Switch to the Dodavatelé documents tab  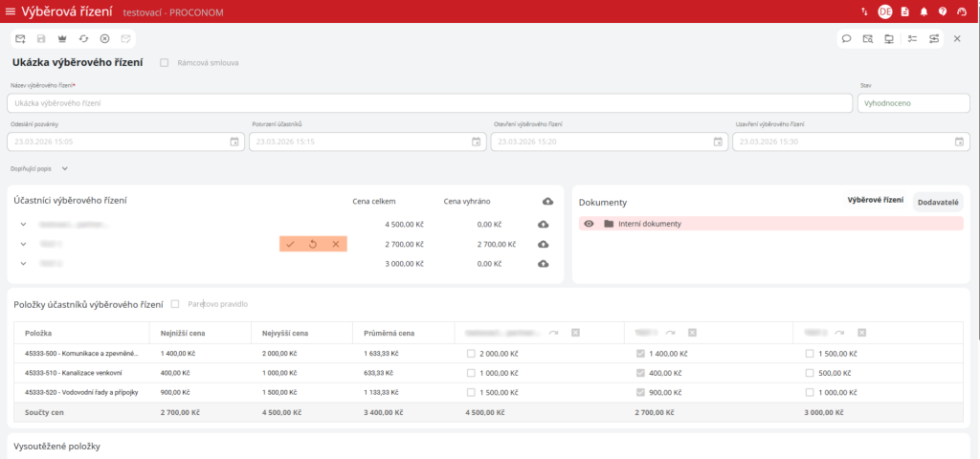pyautogui.click(x=939, y=201)
